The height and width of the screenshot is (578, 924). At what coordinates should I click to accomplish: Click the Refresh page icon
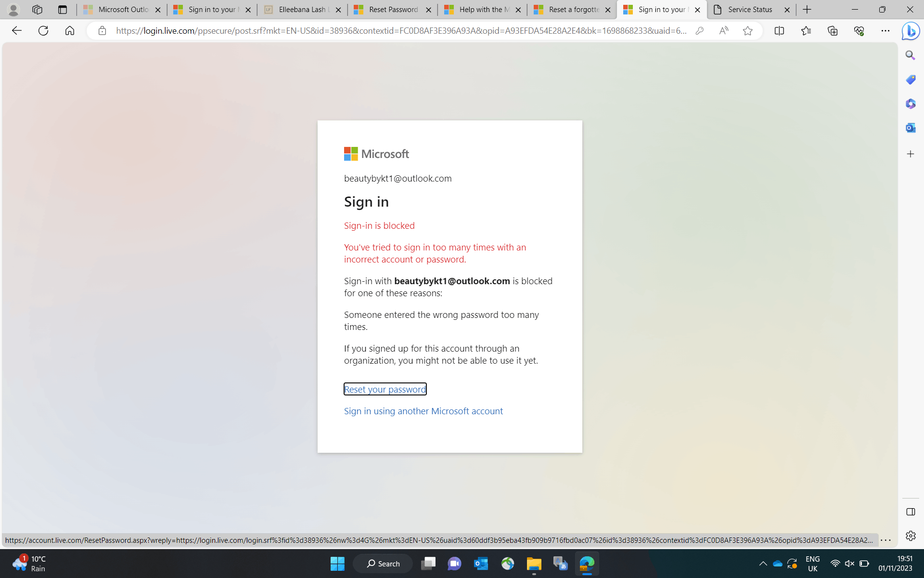click(43, 31)
